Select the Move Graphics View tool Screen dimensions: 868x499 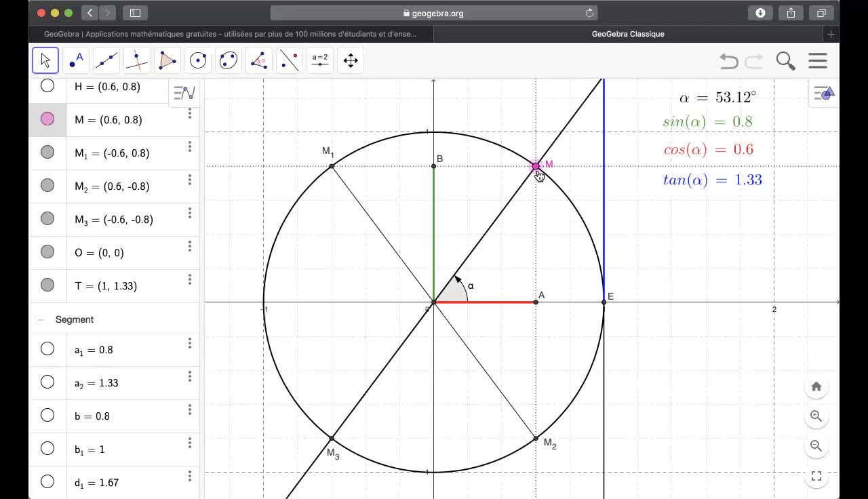point(351,60)
